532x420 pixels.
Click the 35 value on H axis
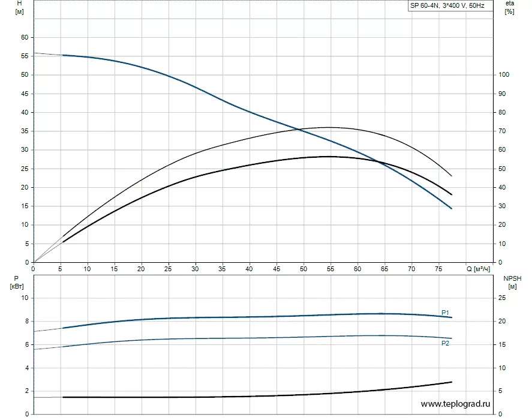point(25,131)
